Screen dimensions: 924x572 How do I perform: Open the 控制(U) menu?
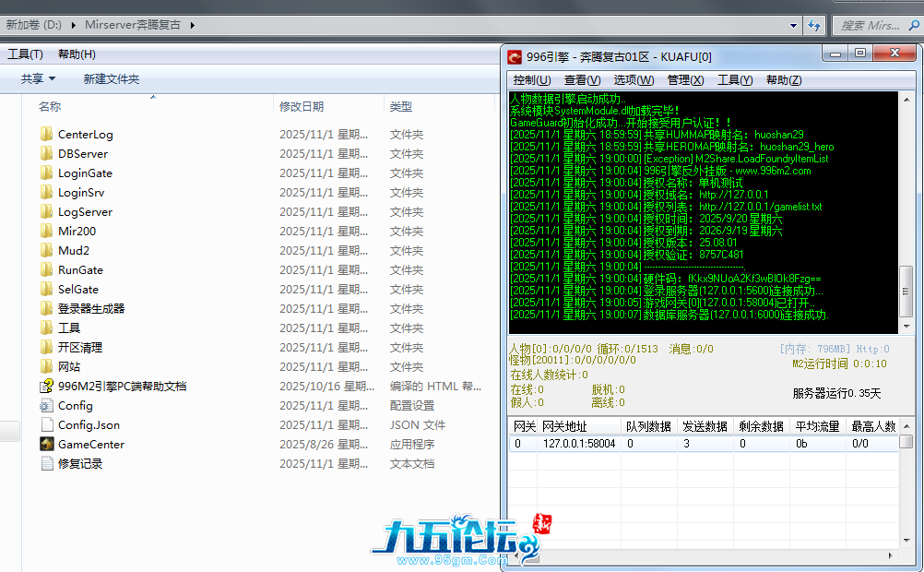tap(531, 80)
